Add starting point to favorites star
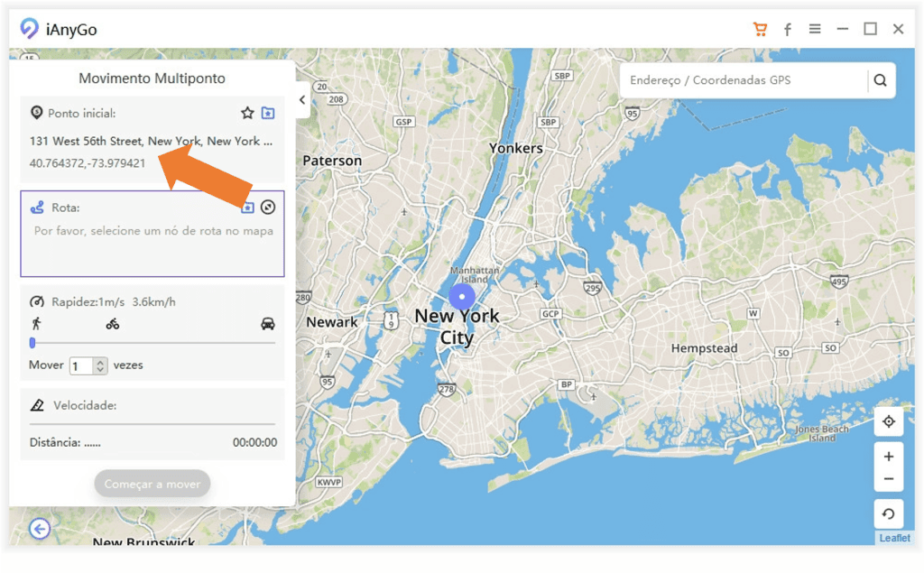The height and width of the screenshot is (573, 924). 247,113
